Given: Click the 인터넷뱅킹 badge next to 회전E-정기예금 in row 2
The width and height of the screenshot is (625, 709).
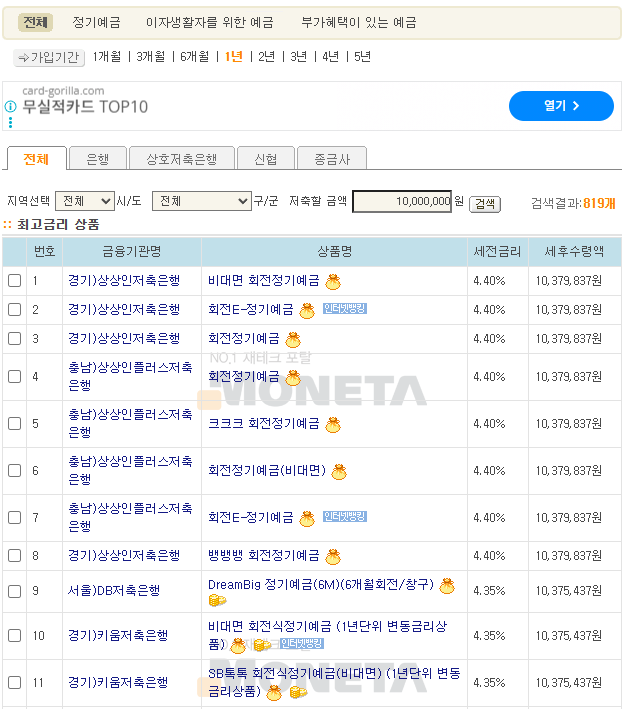Looking at the screenshot, I should coord(345,309).
